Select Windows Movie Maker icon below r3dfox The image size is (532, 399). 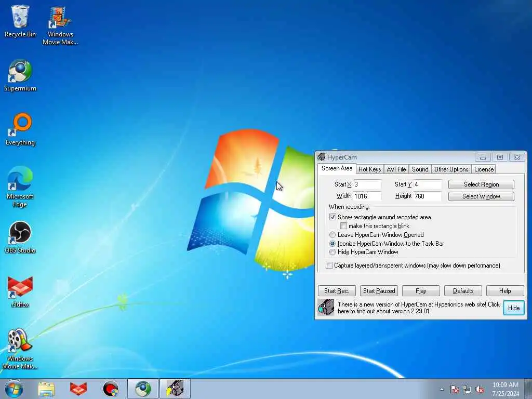(x=20, y=349)
